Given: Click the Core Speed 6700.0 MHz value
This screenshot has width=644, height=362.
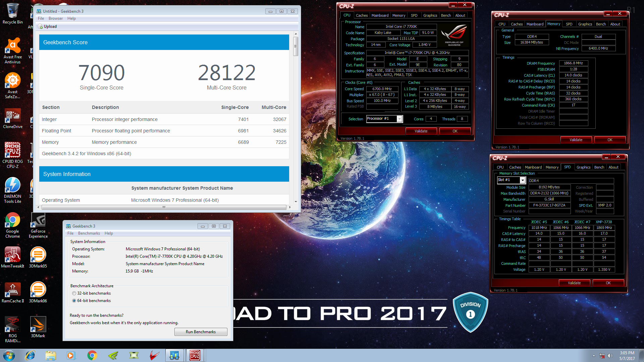Looking at the screenshot, I should 382,89.
